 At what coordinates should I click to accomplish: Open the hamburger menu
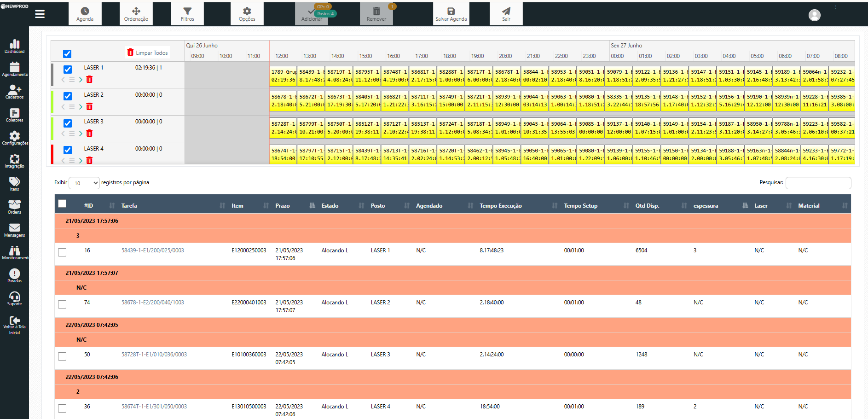pyautogui.click(x=40, y=14)
